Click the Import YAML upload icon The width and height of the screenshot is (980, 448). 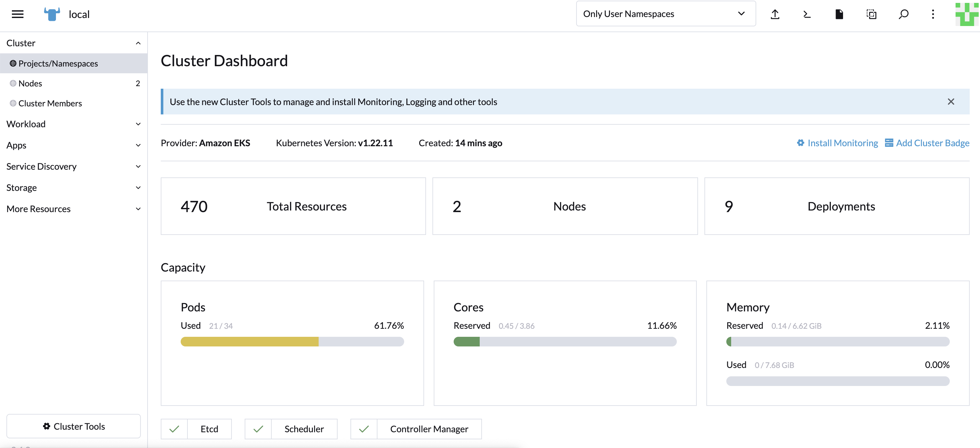tap(775, 14)
